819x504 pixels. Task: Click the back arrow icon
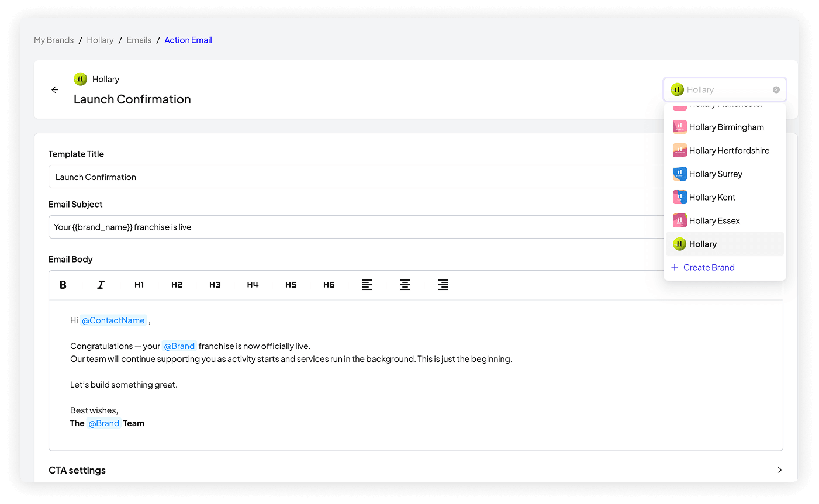point(55,89)
